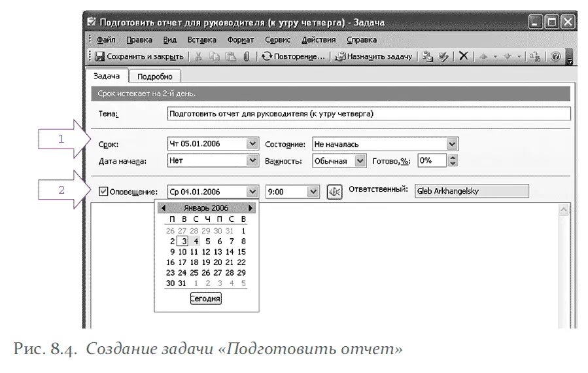Increase the Готово percent with up arrow

[x=453, y=158]
